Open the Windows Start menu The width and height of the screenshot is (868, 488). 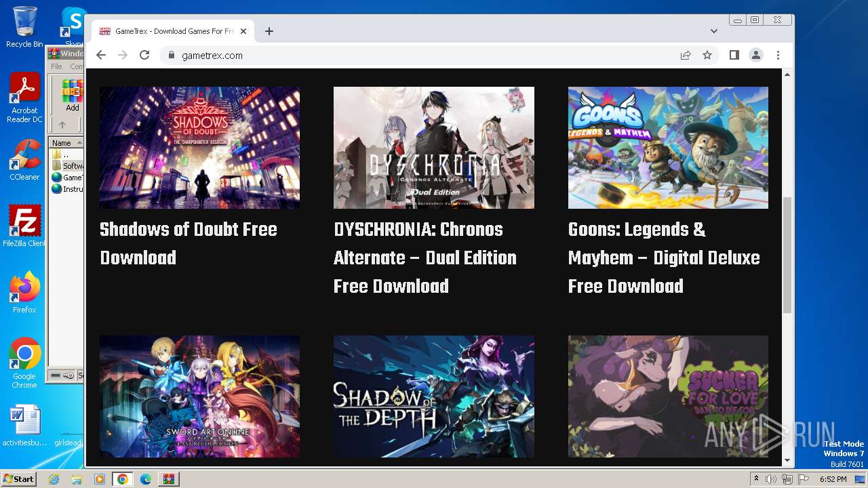point(19,479)
